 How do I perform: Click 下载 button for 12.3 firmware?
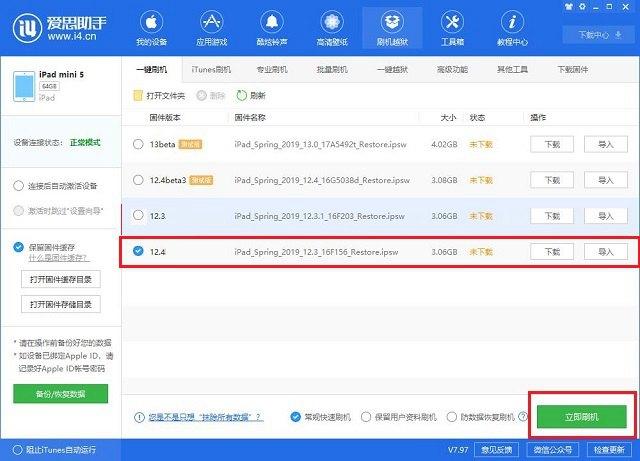tap(552, 216)
